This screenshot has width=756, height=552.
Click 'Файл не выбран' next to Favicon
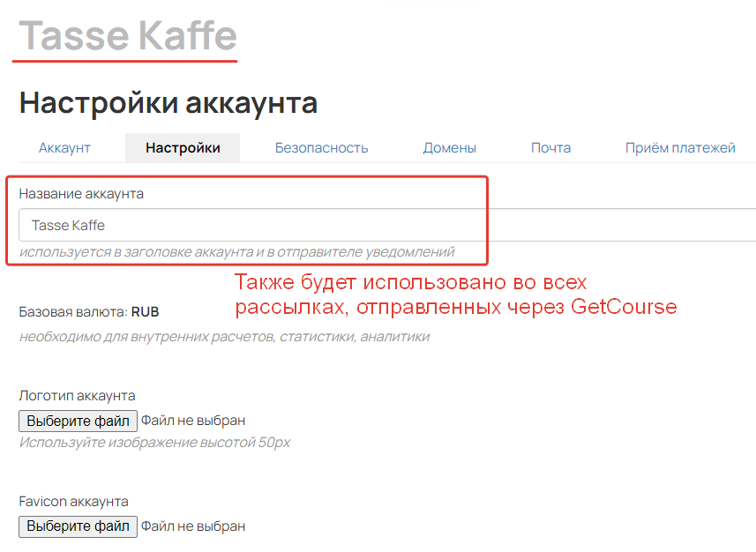[x=193, y=526]
